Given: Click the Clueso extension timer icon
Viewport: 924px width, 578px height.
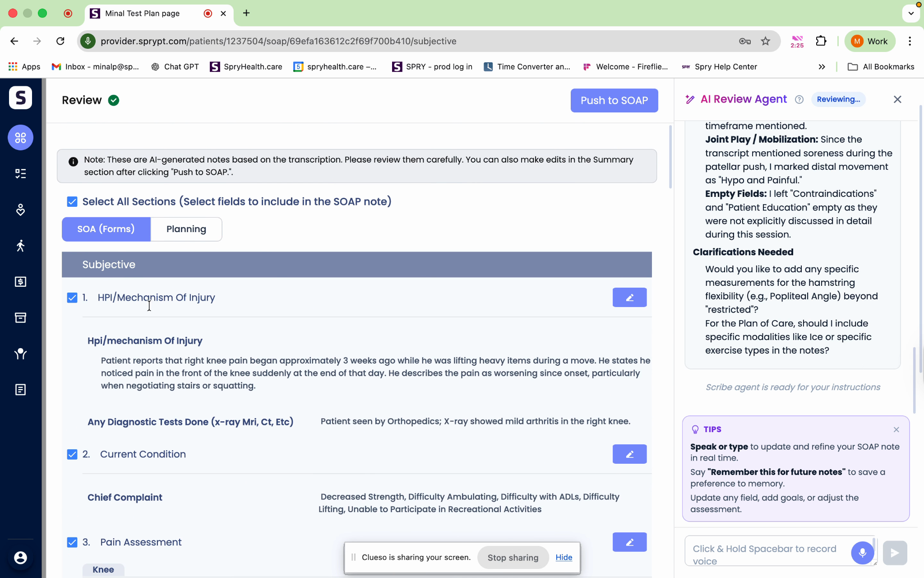Looking at the screenshot, I should coord(797,41).
